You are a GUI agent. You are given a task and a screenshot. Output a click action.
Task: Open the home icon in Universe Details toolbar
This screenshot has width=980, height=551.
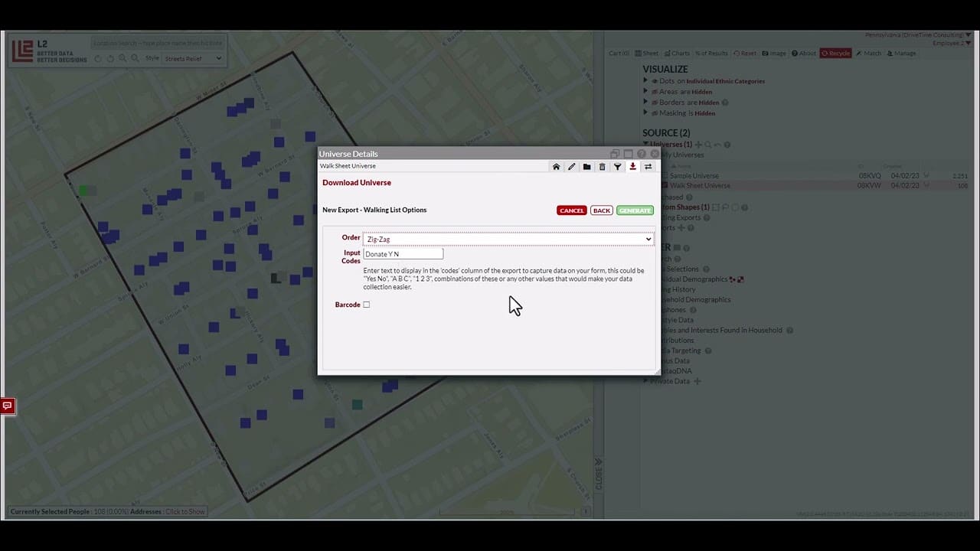pyautogui.click(x=556, y=167)
